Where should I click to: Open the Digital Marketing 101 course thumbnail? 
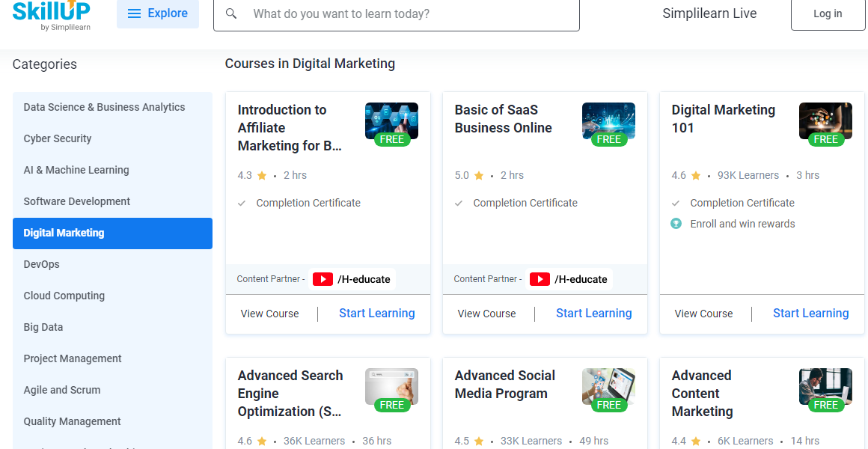click(825, 121)
